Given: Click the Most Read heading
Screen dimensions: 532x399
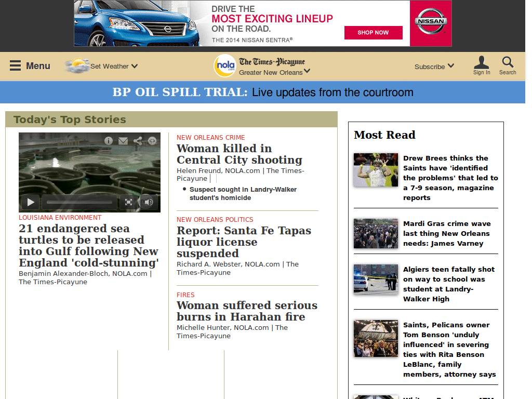Looking at the screenshot, I should tap(384, 135).
